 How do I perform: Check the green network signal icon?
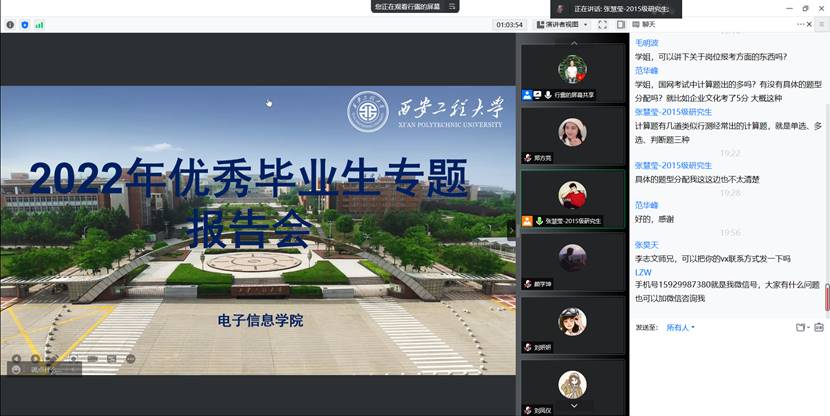coord(39,24)
